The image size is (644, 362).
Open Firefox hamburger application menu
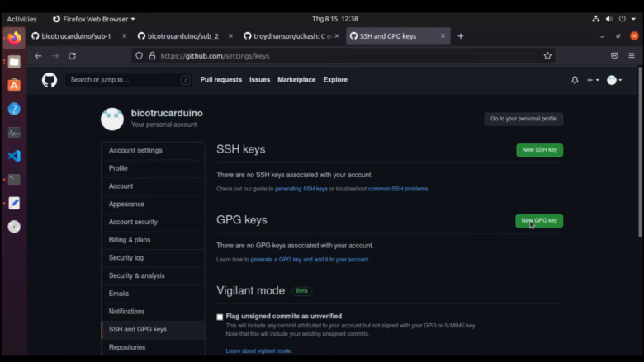click(x=632, y=56)
